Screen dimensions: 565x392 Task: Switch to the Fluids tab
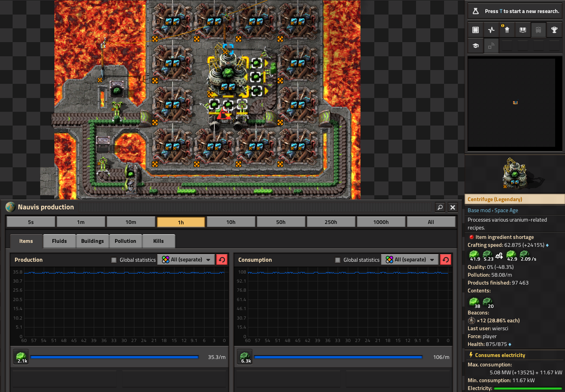pos(59,241)
